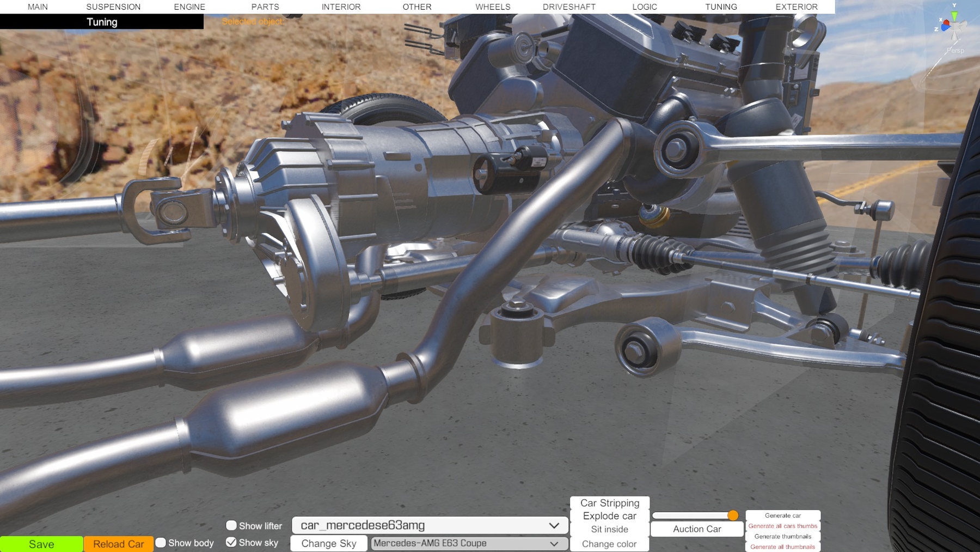Open the ENGINE menu
Screen dimensions: 980x552
coord(189,7)
